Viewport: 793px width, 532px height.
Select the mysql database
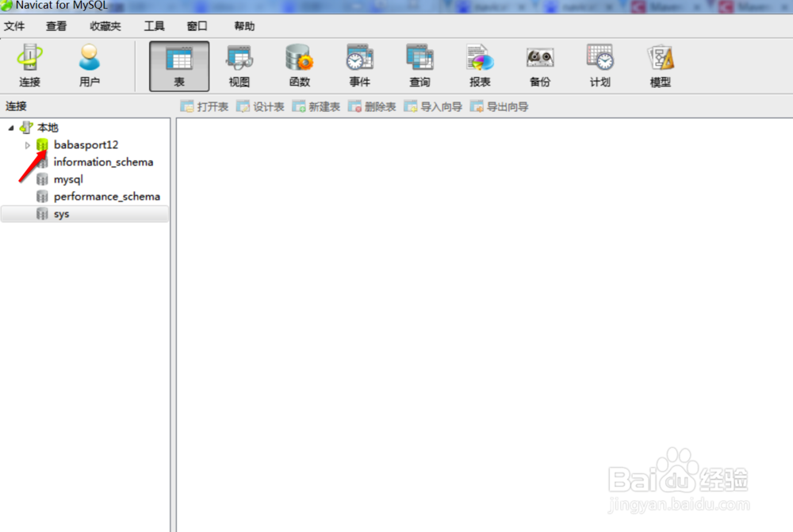click(x=68, y=179)
